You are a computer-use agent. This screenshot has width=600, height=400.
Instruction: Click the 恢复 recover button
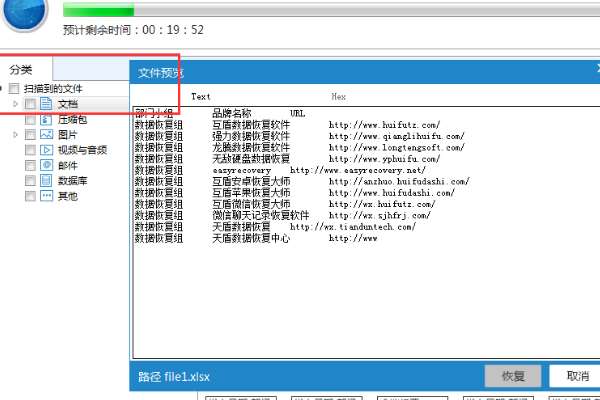[513, 376]
